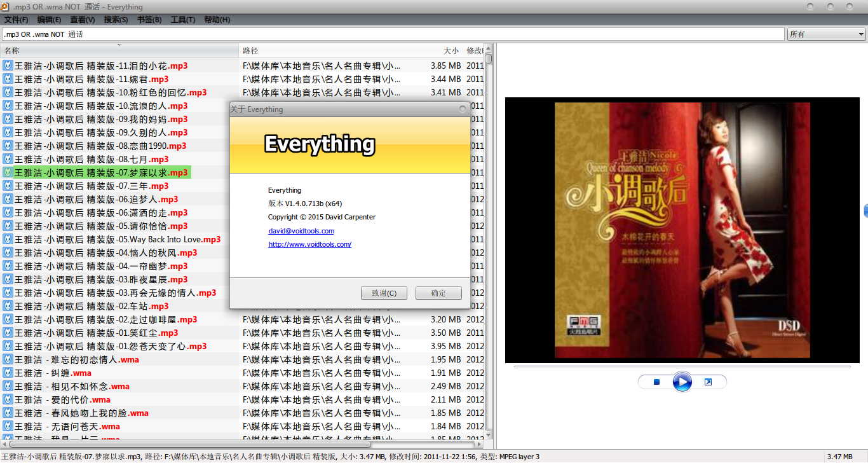
Task: Click file icon for 07.梦寐以求.mp3
Action: point(8,172)
